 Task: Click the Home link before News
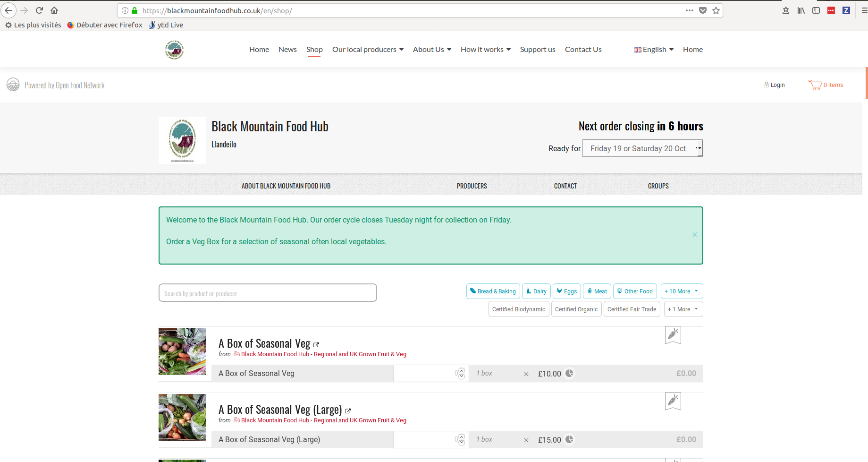pyautogui.click(x=259, y=50)
